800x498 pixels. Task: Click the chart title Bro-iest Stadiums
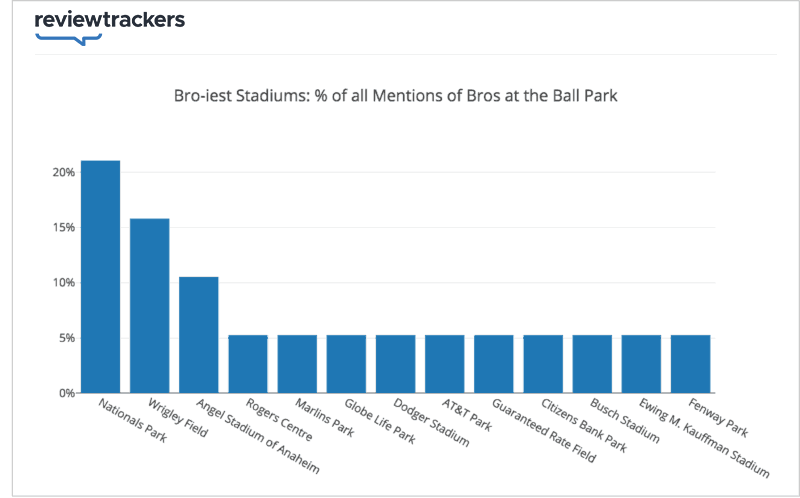(395, 95)
